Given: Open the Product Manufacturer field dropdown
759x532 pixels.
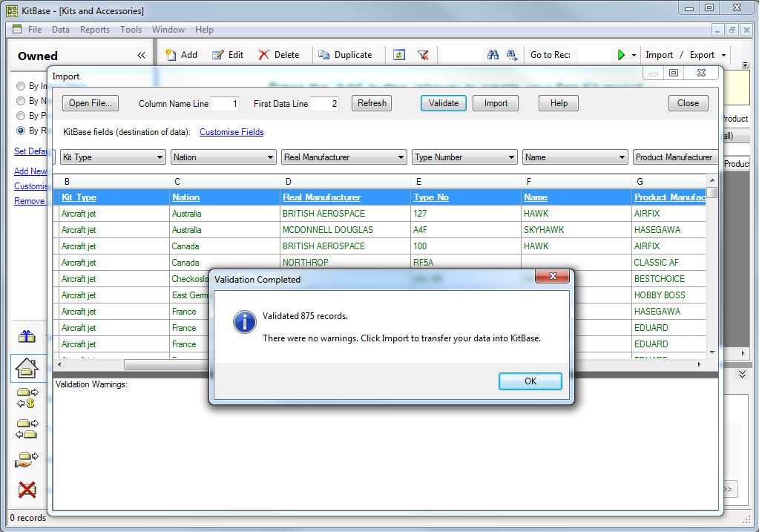Looking at the screenshot, I should click(x=675, y=157).
